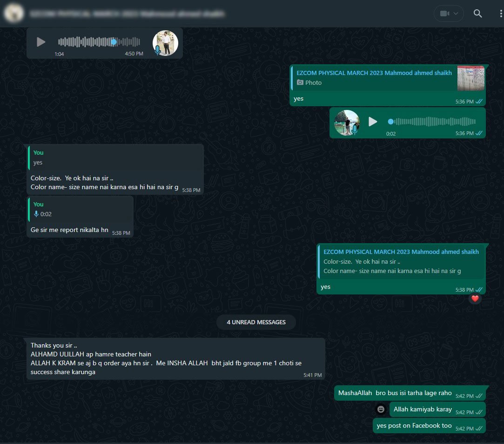Open the group profile picture in header

point(13,14)
